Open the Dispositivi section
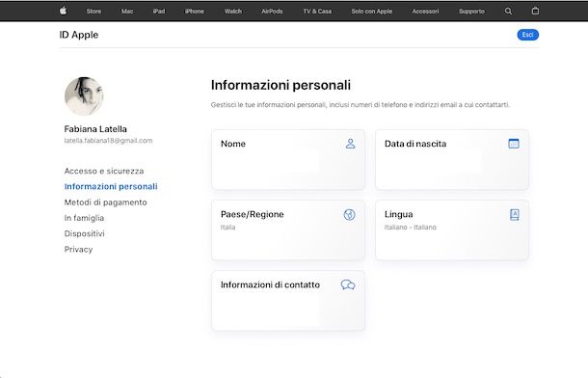Screen dimensions: 588x378 point(85,233)
